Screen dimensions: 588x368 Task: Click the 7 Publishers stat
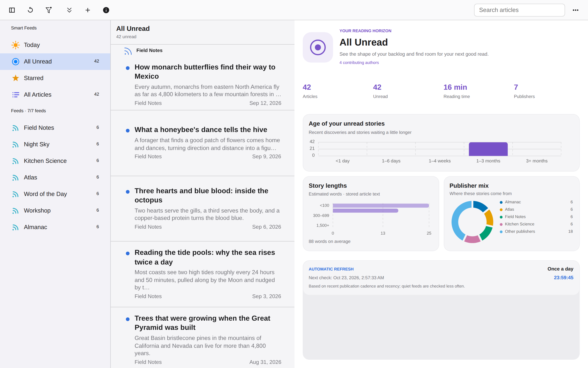524,91
